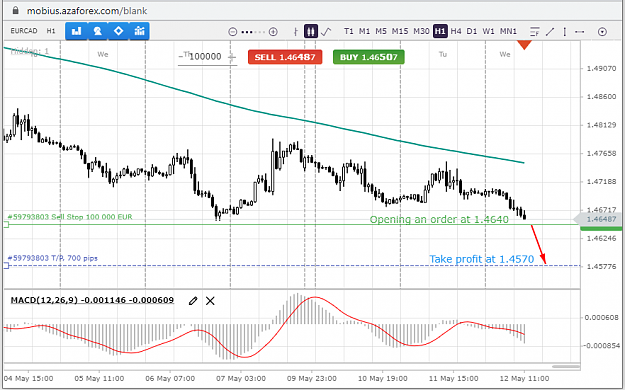Viewport: 625px width, 390px height.
Task: Select the vertical line drawing tool
Action: pyautogui.click(x=565, y=32)
